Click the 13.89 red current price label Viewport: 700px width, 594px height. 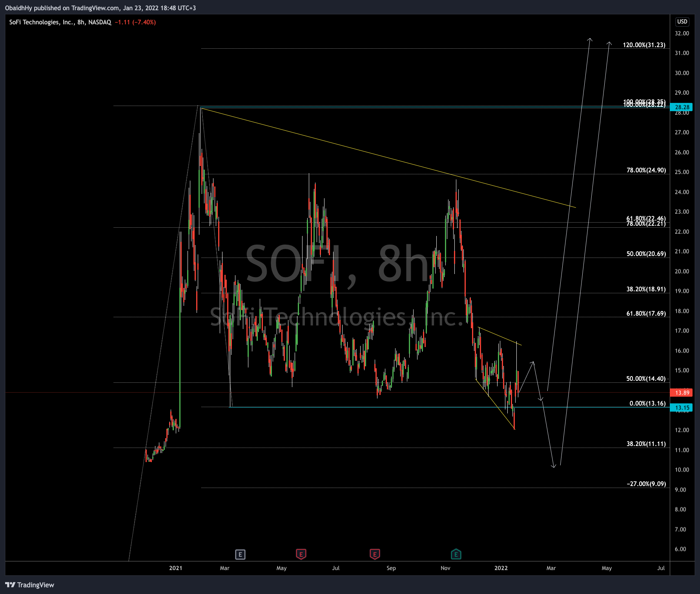pos(682,393)
